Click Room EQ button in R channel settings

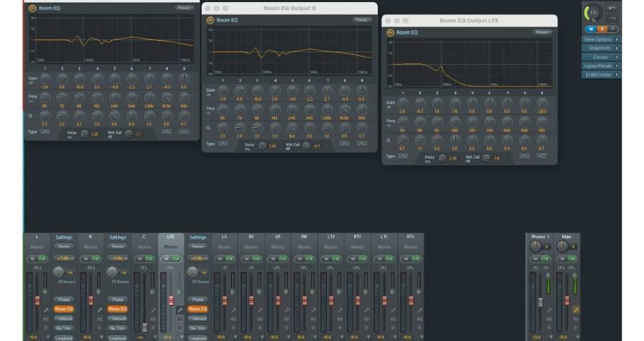click(x=117, y=309)
